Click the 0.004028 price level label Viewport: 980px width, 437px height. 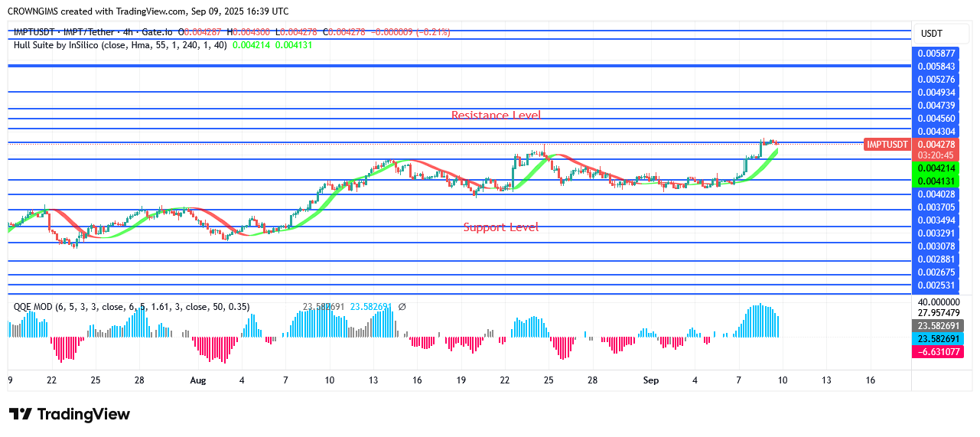[936, 194]
